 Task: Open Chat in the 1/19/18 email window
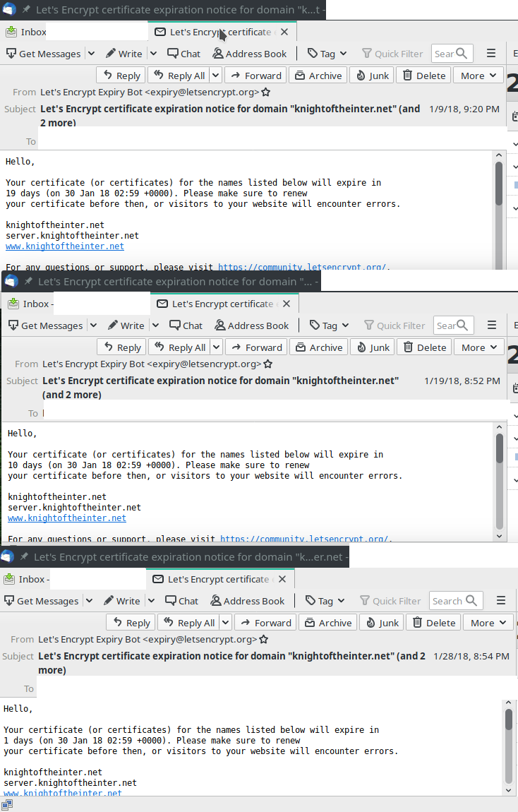point(186,326)
